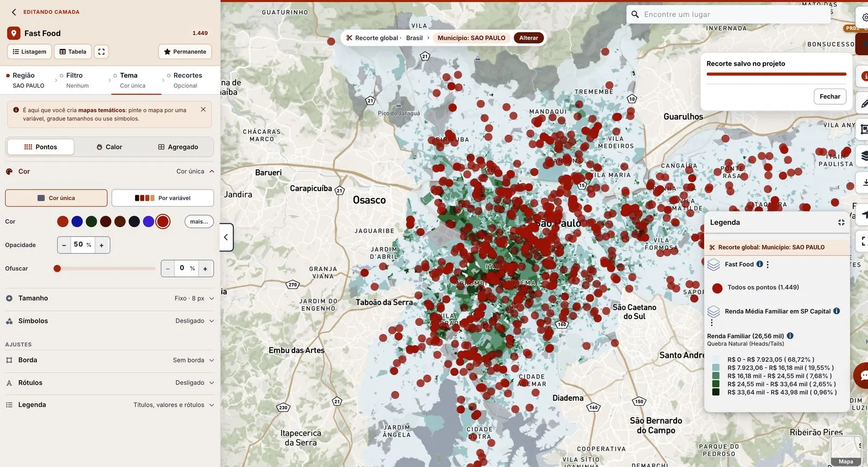This screenshot has width=868, height=467.
Task: Switch to Pontos visualization
Action: pyautogui.click(x=41, y=147)
